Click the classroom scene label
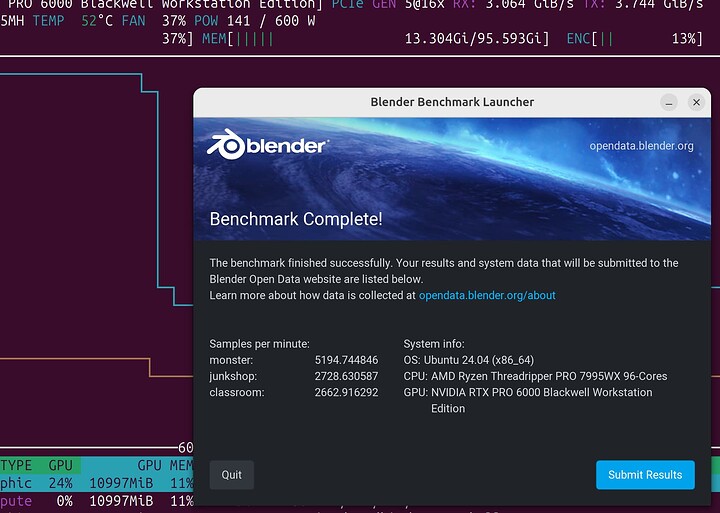This screenshot has height=513, width=720. [x=236, y=393]
